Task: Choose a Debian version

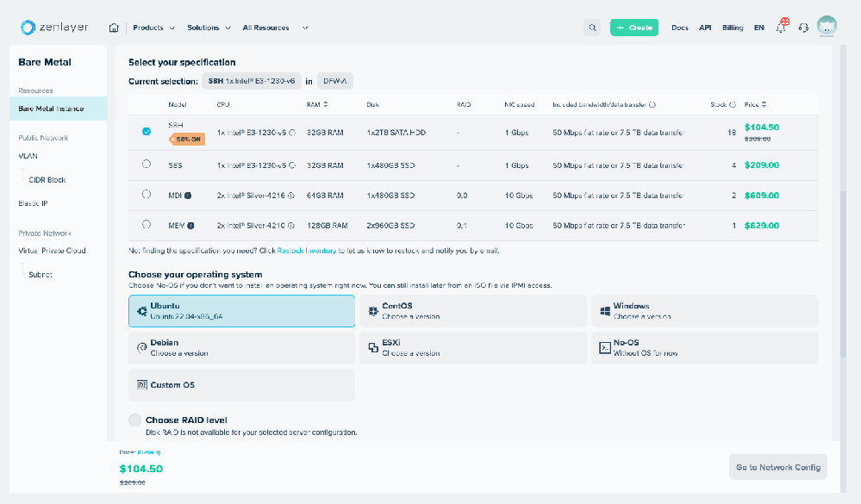Action: [x=241, y=347]
